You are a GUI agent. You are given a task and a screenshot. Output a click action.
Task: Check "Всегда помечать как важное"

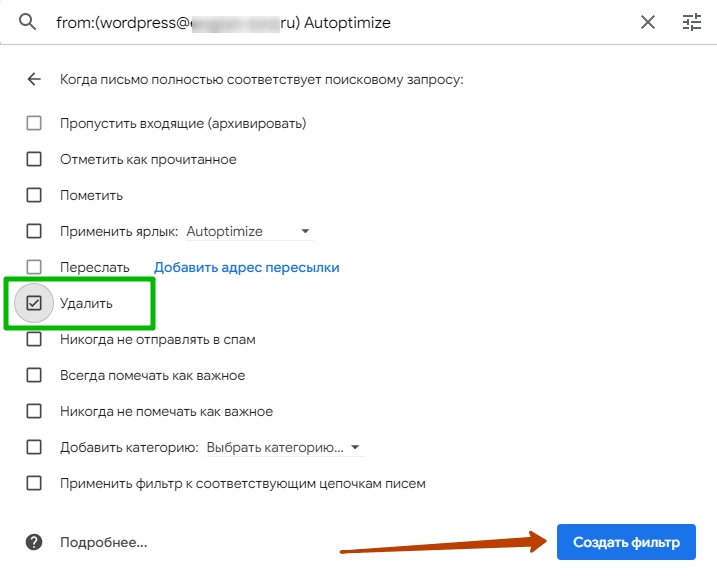tap(34, 375)
